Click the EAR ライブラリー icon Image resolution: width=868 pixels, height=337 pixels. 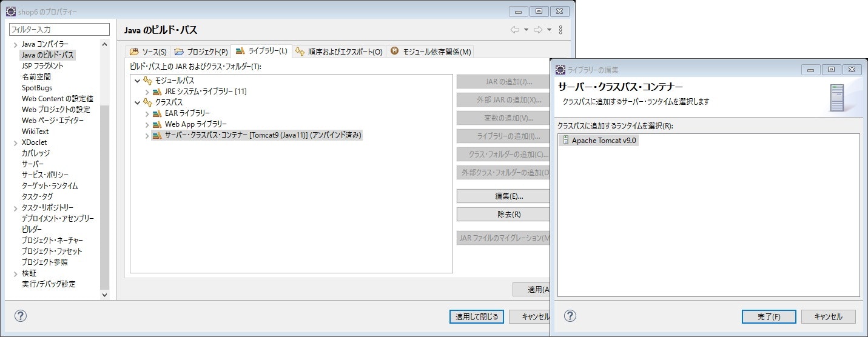click(x=157, y=113)
